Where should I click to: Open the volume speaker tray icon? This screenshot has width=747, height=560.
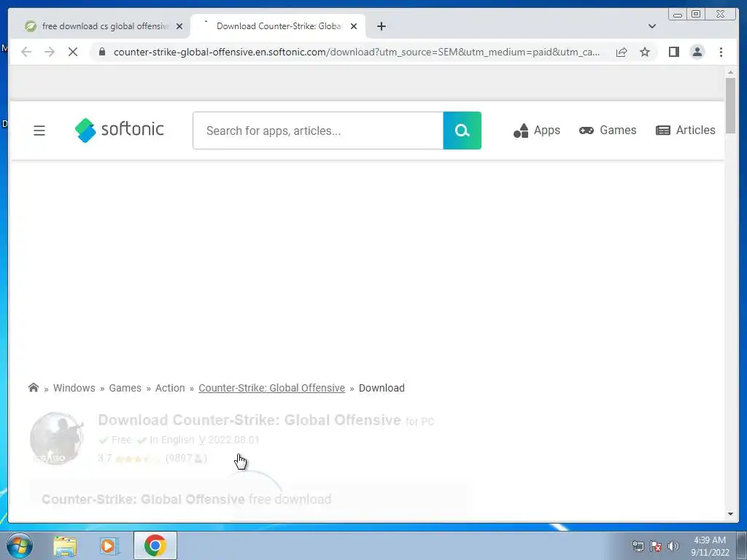click(x=673, y=546)
